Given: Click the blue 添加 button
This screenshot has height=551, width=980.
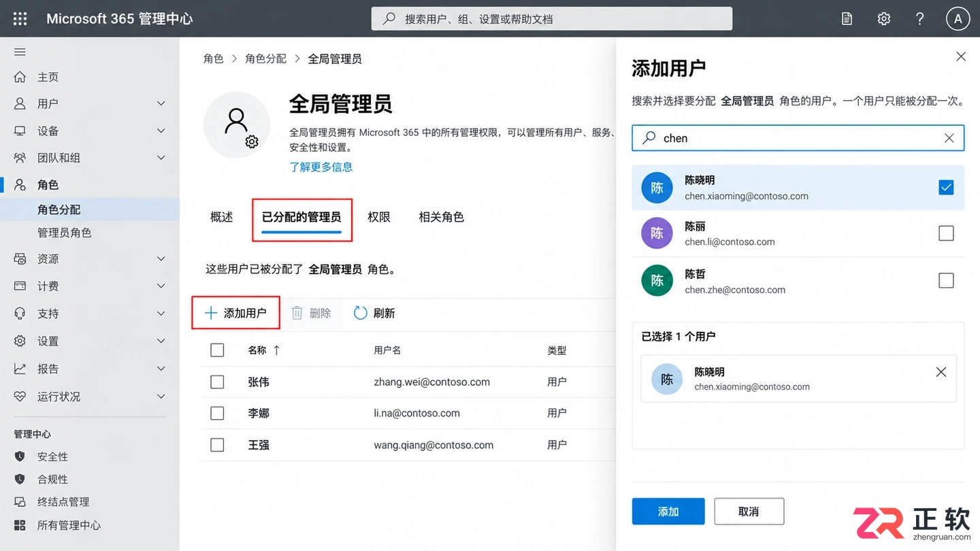Looking at the screenshot, I should [x=668, y=512].
